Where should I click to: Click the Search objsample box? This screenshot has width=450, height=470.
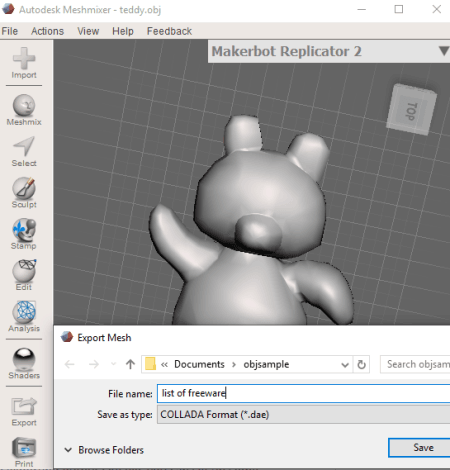415,364
